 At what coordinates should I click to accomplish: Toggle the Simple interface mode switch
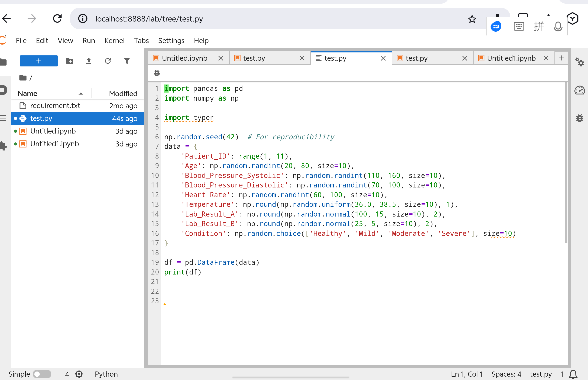(42, 374)
